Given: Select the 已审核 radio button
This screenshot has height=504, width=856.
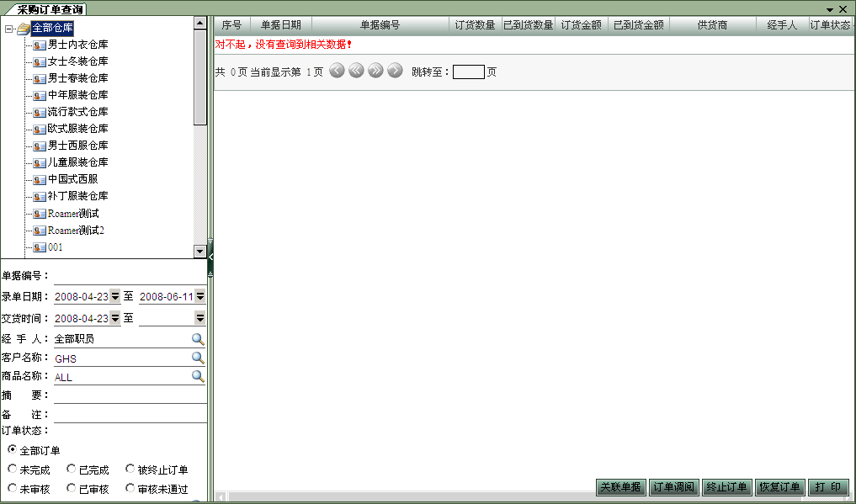Looking at the screenshot, I should coord(71,488).
